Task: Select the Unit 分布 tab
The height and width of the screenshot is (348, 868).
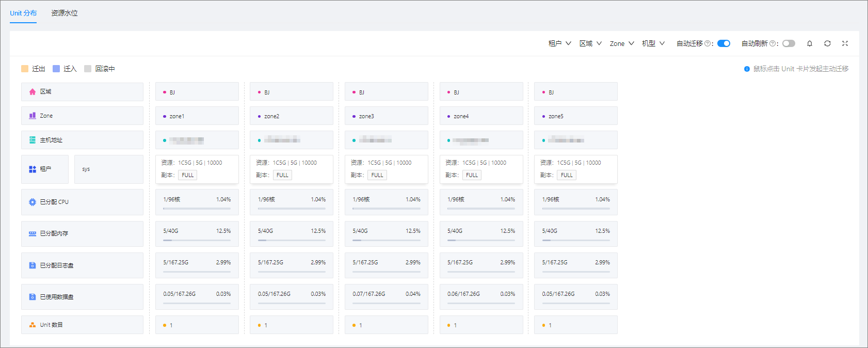Action: pyautogui.click(x=23, y=13)
